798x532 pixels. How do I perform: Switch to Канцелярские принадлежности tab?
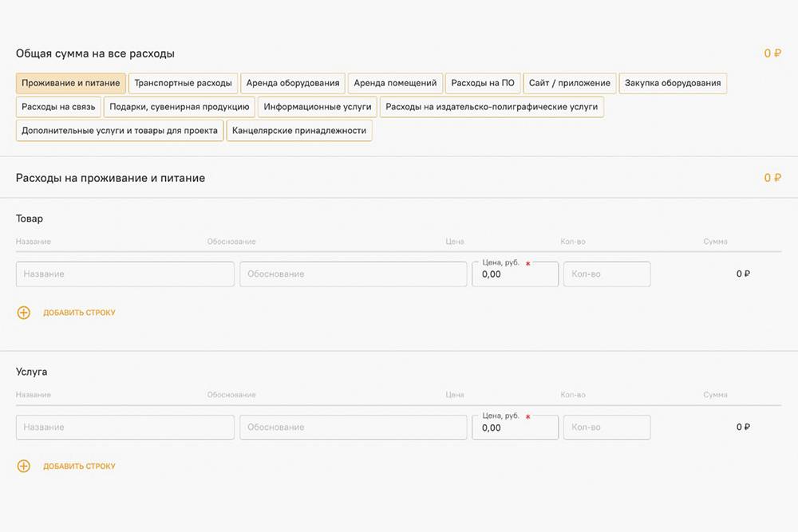299,131
